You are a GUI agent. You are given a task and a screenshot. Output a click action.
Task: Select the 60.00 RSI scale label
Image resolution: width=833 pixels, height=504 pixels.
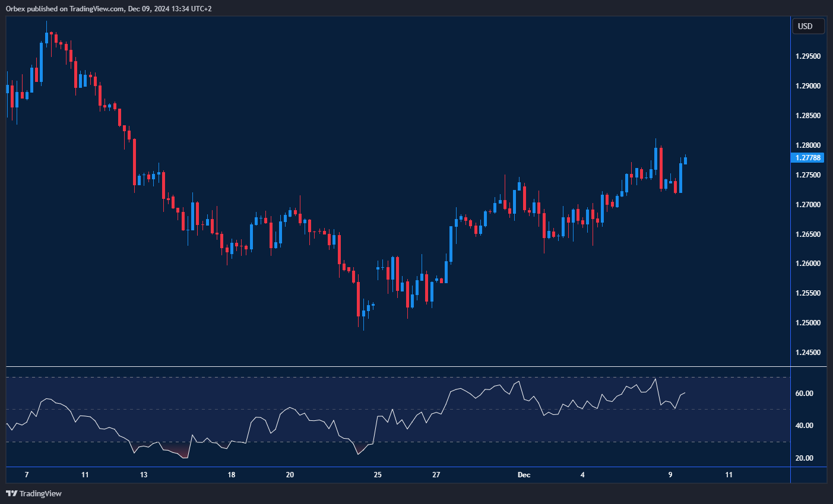tap(804, 394)
